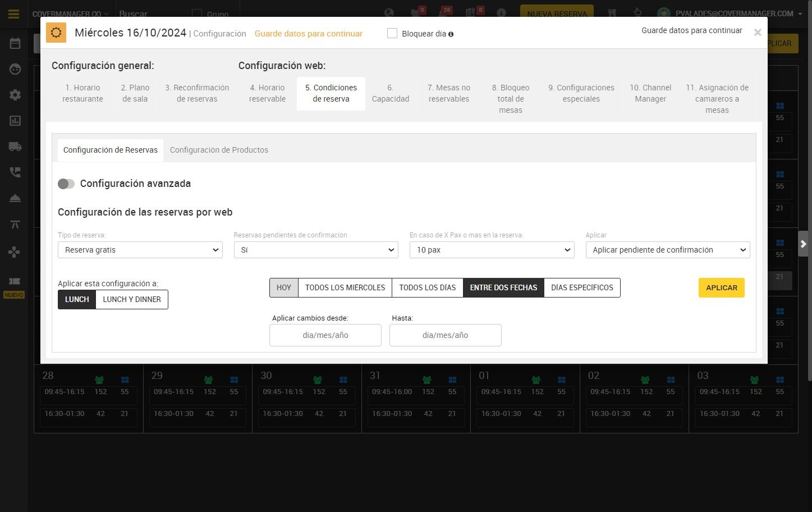
Task: Open the hamburger menu icon
Action: (14, 14)
